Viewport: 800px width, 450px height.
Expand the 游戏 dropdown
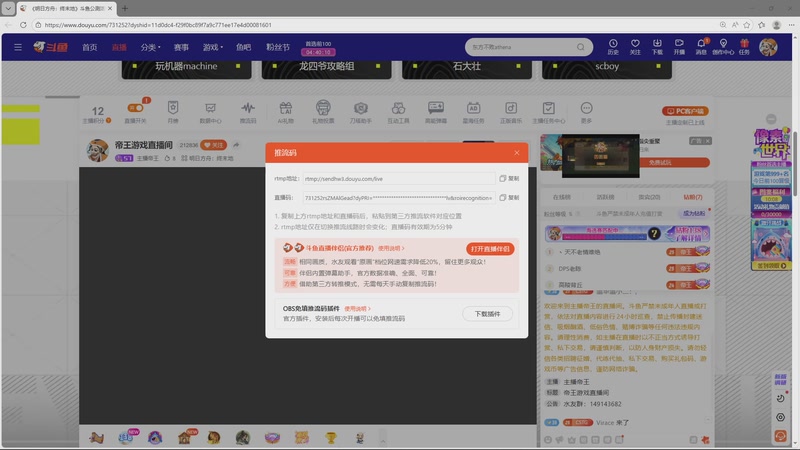213,47
